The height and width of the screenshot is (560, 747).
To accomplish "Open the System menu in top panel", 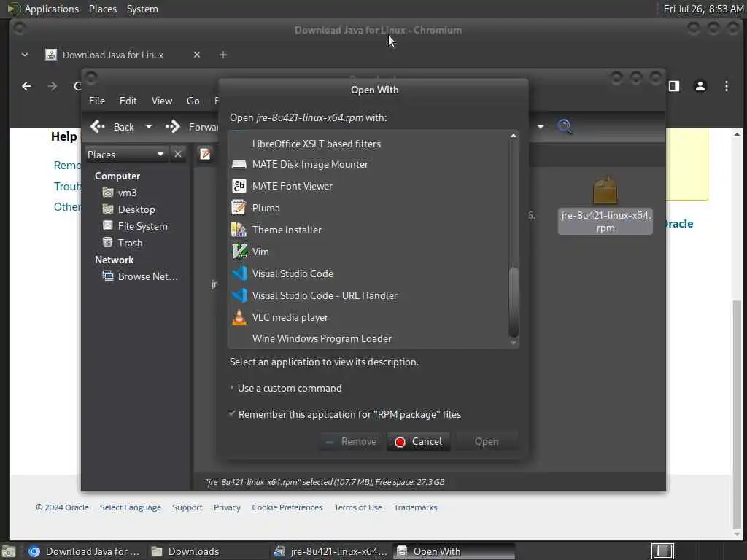I will point(142,9).
